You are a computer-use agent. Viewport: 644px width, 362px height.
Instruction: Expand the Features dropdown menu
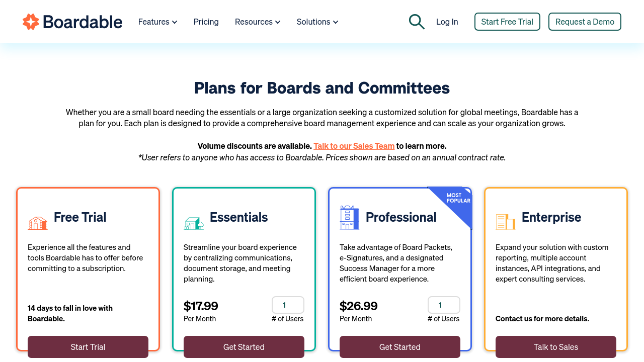(x=157, y=22)
